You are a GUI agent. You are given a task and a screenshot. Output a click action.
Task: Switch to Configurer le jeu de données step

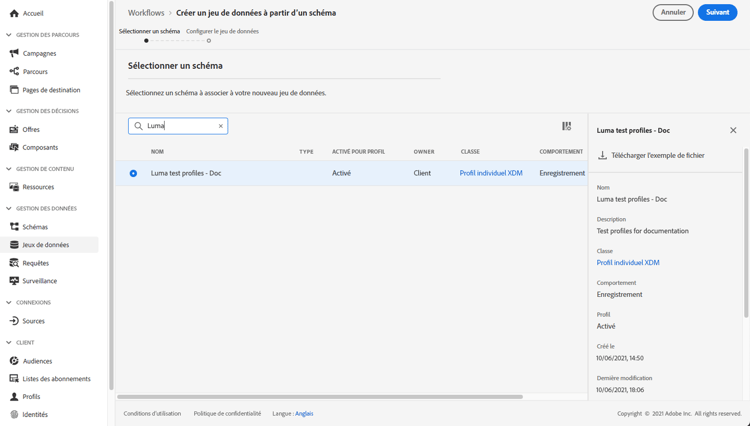(222, 32)
